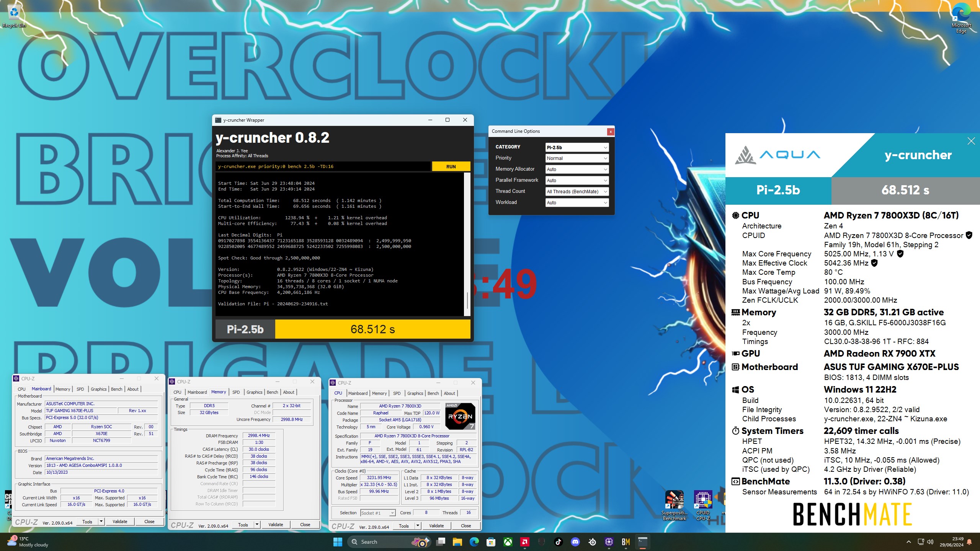This screenshot has width=980, height=551.
Task: Click the verified shield next to CPUID
Action: click(x=969, y=235)
